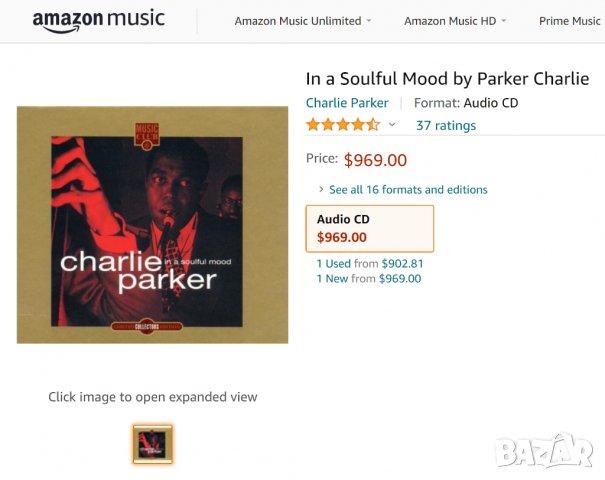Viewport: 605px width, 480px height.
Task: Go to the Prime Music tab
Action: click(x=569, y=21)
